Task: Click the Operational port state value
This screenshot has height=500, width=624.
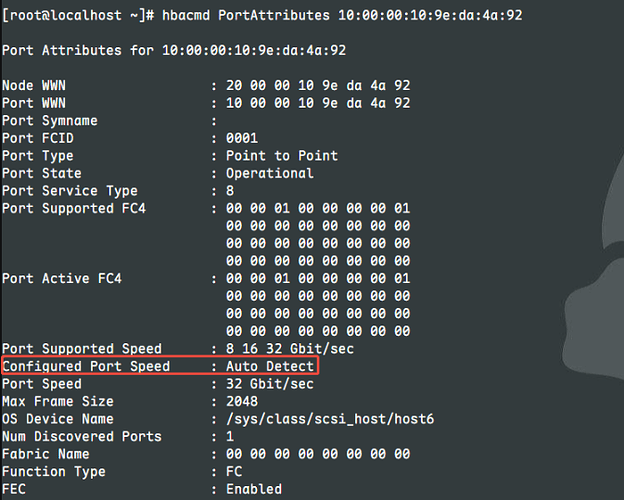Action: coord(269,173)
